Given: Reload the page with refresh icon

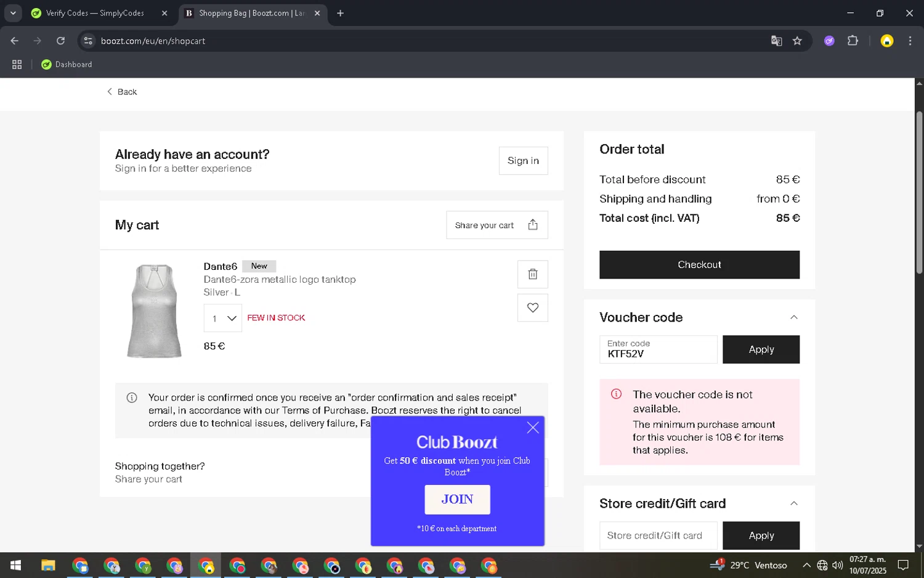Looking at the screenshot, I should pyautogui.click(x=60, y=41).
